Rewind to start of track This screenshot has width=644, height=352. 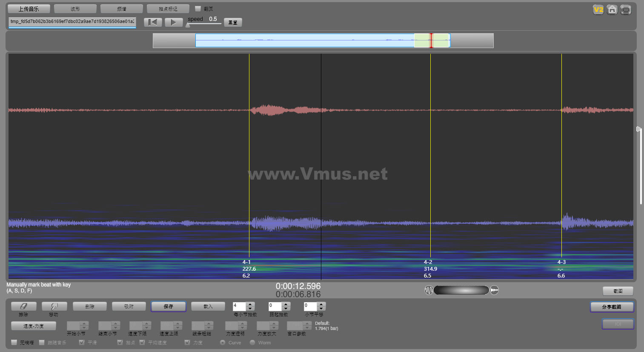pos(153,22)
